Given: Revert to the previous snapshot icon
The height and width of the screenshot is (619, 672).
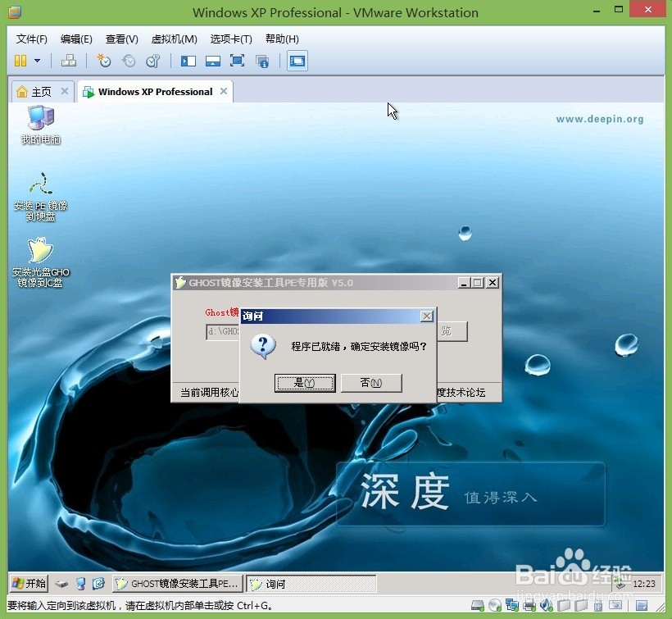Looking at the screenshot, I should 129,61.
